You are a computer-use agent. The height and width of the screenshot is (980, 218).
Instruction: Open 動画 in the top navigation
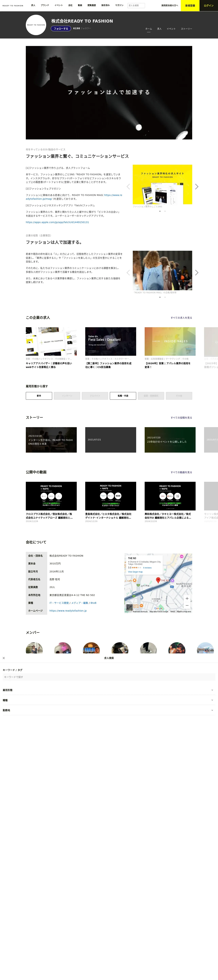coord(80,5)
